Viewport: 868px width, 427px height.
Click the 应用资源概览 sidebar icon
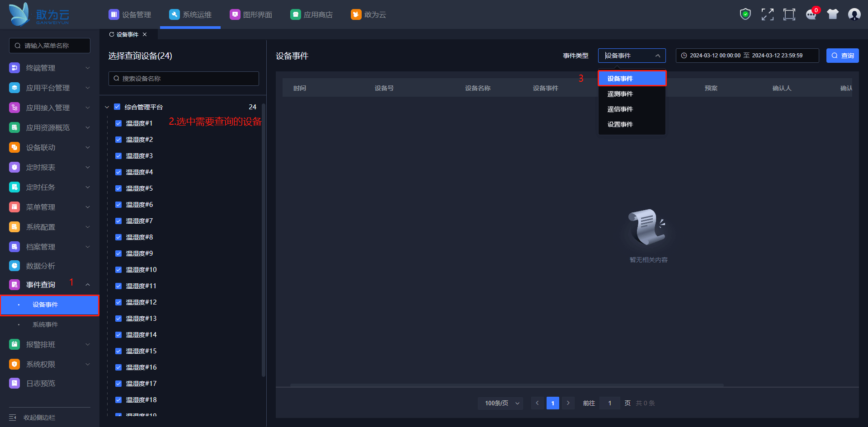(x=14, y=127)
